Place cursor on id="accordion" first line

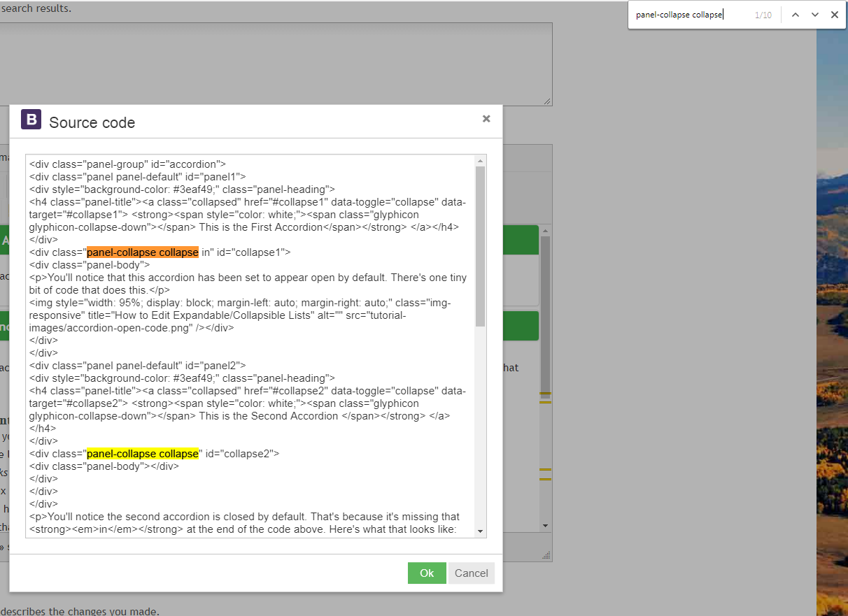(188, 164)
